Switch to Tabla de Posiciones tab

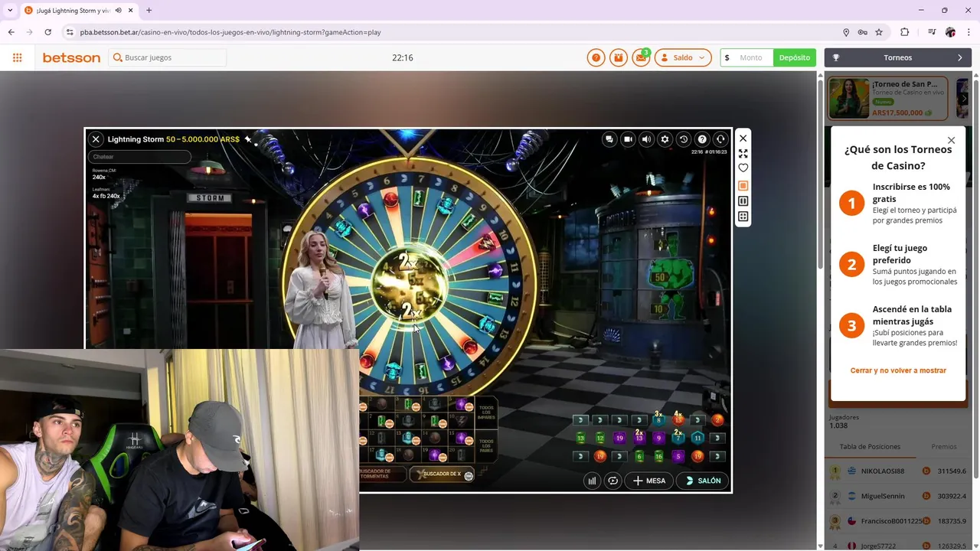pyautogui.click(x=870, y=446)
